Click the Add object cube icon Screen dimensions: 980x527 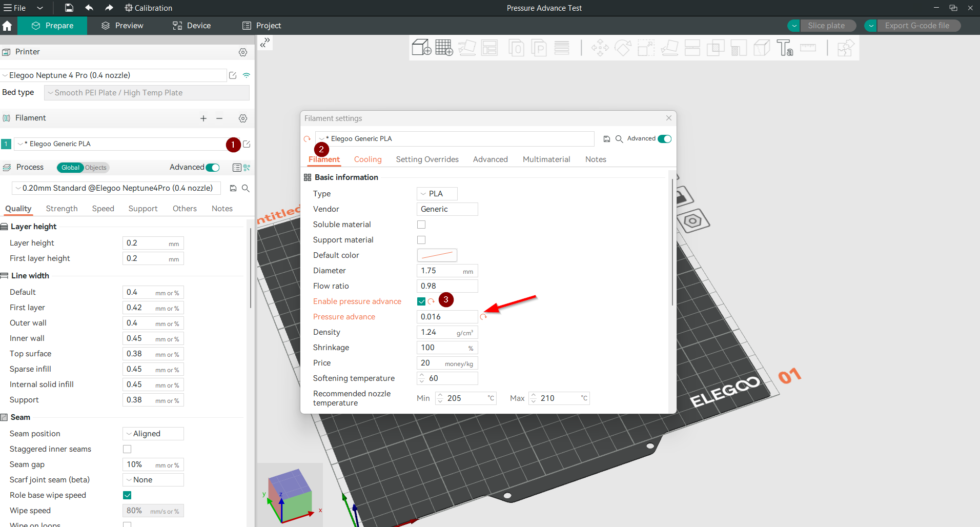click(421, 48)
